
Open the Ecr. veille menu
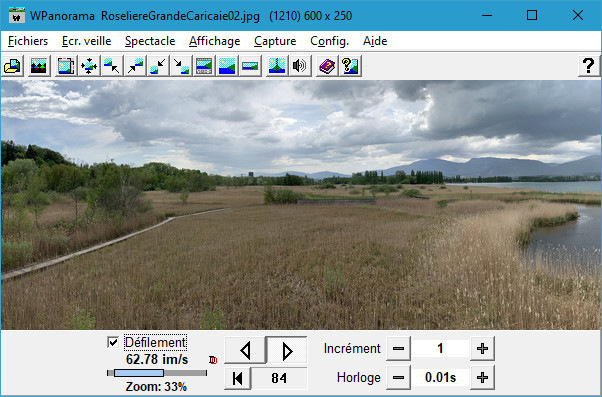86,41
